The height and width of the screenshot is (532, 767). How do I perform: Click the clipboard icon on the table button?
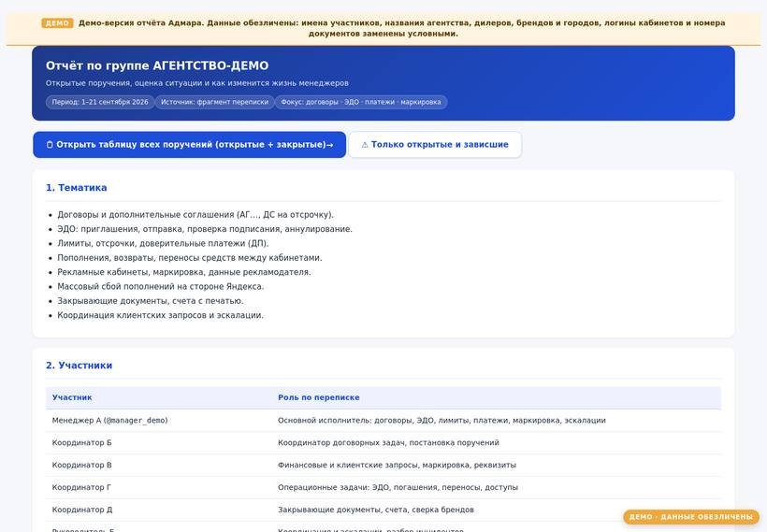[x=50, y=145]
